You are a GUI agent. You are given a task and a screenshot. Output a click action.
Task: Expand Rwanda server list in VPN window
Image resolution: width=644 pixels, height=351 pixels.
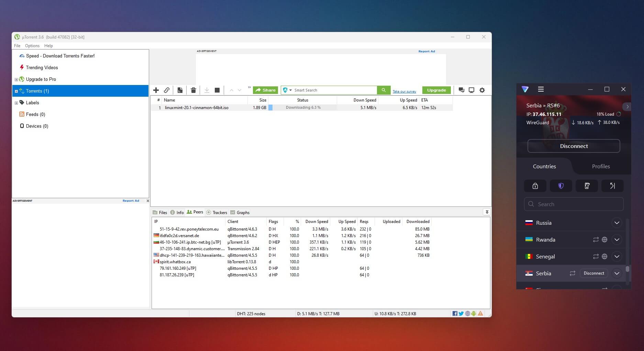click(617, 240)
